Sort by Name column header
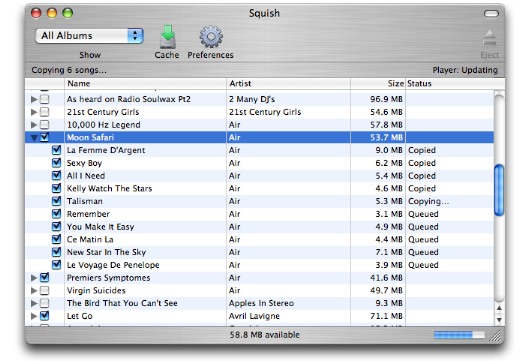529x361 pixels. pyautogui.click(x=145, y=84)
